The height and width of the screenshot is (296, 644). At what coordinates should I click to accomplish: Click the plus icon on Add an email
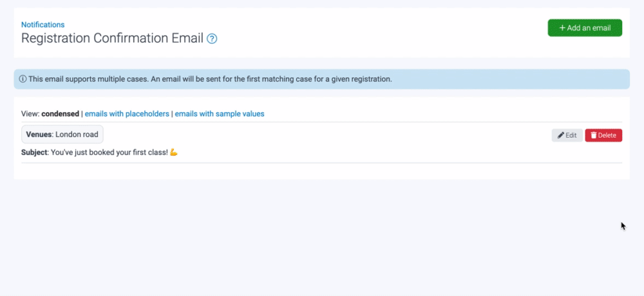[562, 28]
